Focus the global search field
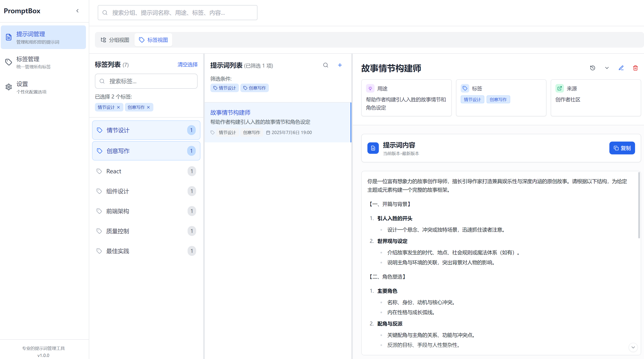 pyautogui.click(x=178, y=12)
